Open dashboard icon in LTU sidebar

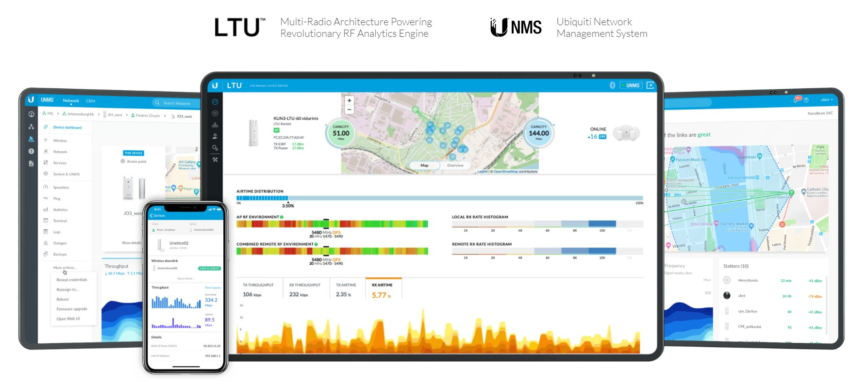point(215,102)
